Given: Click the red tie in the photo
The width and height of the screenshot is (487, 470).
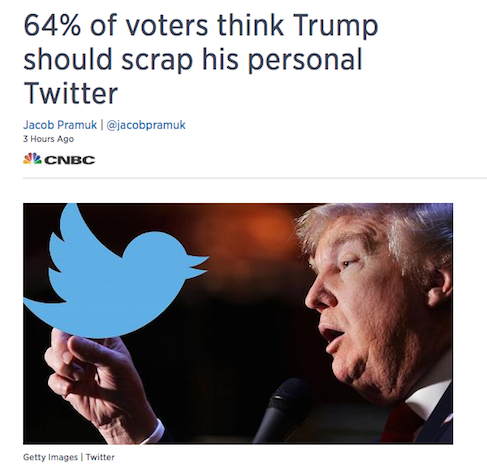Looking at the screenshot, I should point(400,423).
